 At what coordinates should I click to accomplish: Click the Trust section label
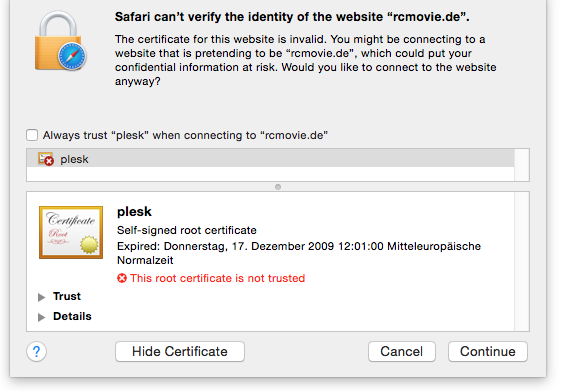tap(67, 296)
